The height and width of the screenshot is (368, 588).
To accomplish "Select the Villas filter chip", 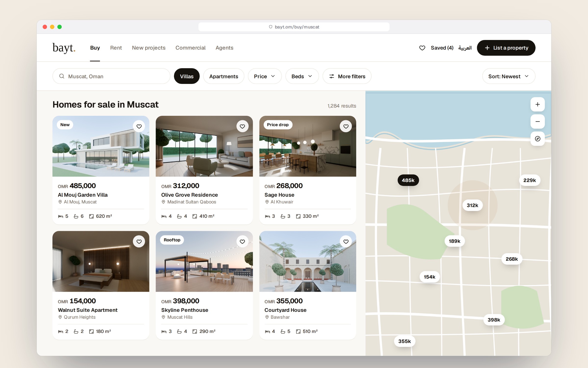I will [187, 76].
